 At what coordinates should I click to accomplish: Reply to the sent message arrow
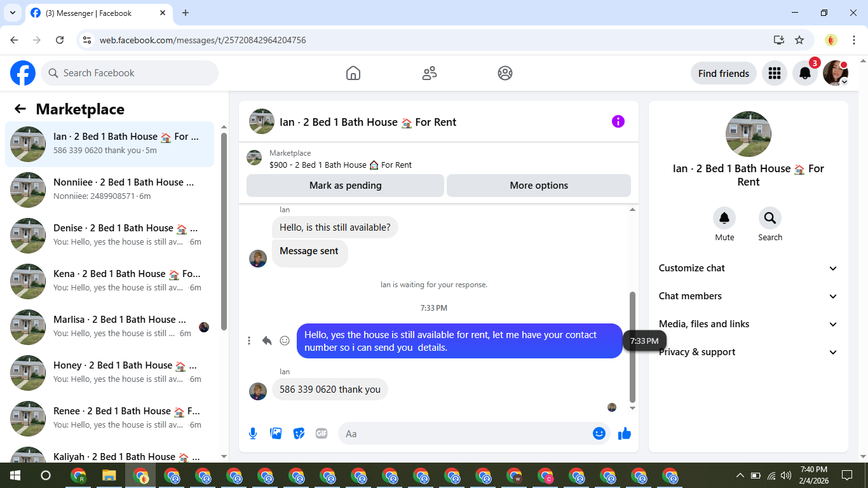click(x=267, y=341)
